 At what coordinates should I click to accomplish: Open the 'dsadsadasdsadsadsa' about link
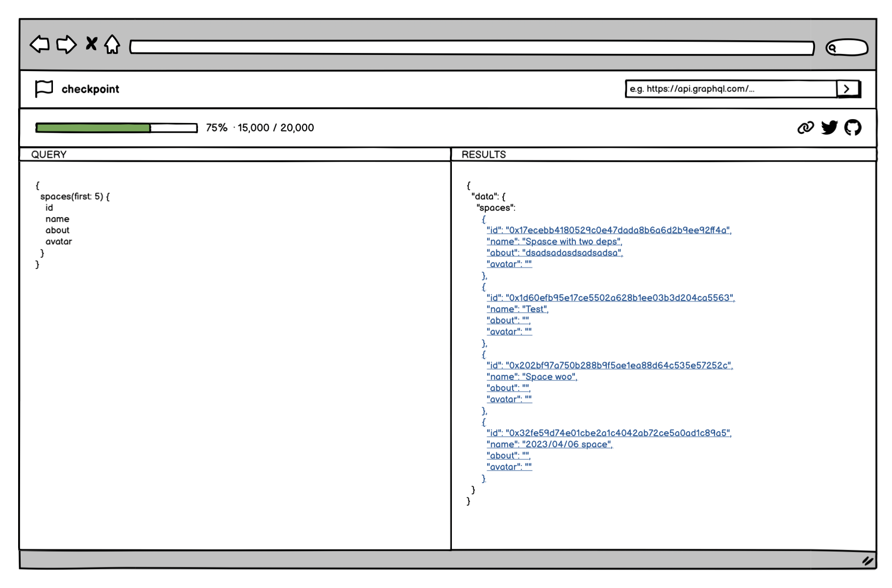(555, 253)
